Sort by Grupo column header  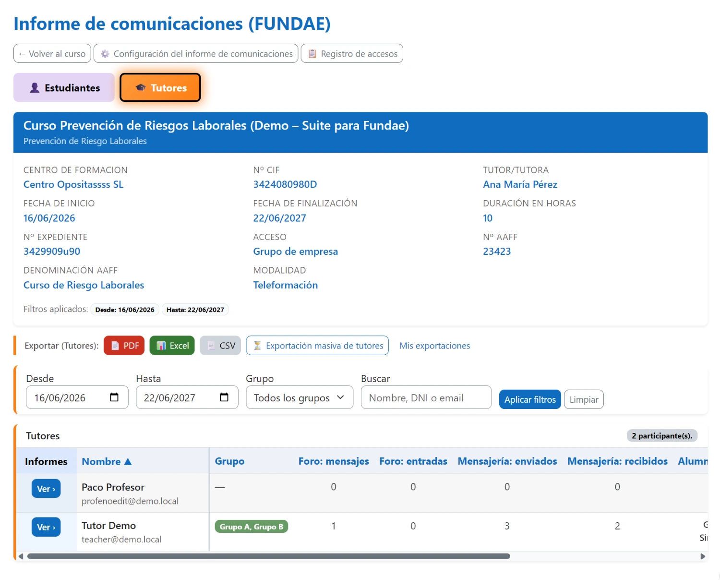click(x=229, y=461)
